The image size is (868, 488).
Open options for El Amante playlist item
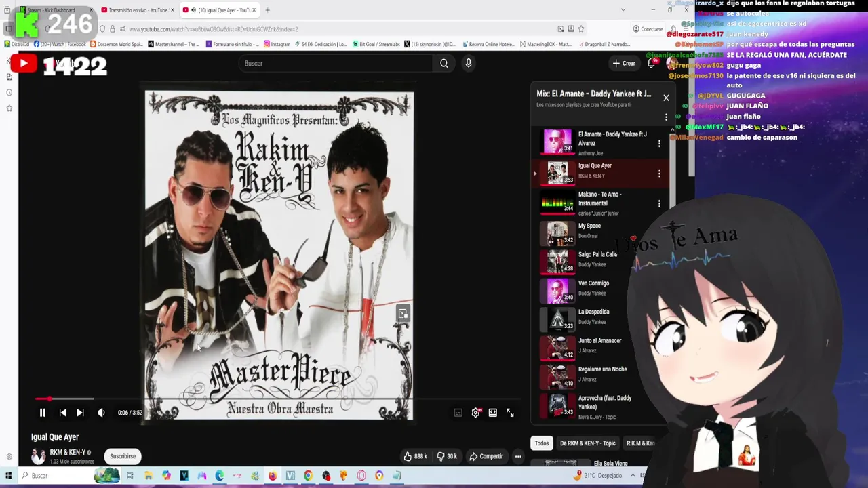(659, 144)
